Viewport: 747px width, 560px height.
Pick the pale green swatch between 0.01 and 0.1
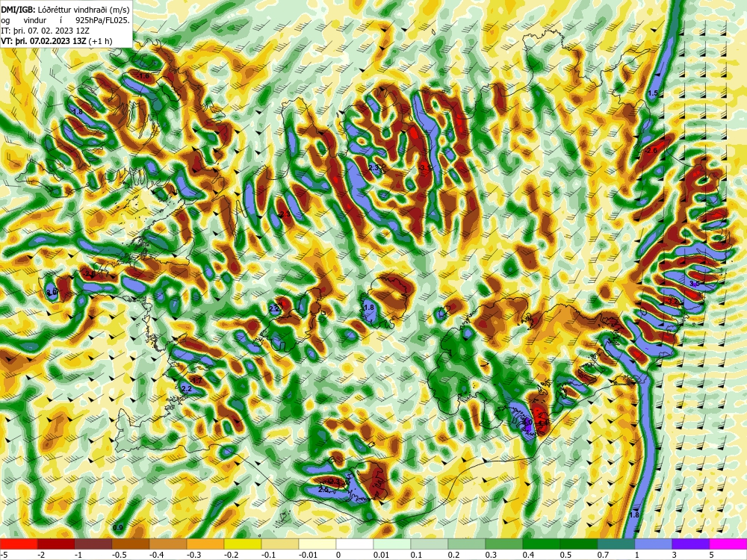(392, 544)
